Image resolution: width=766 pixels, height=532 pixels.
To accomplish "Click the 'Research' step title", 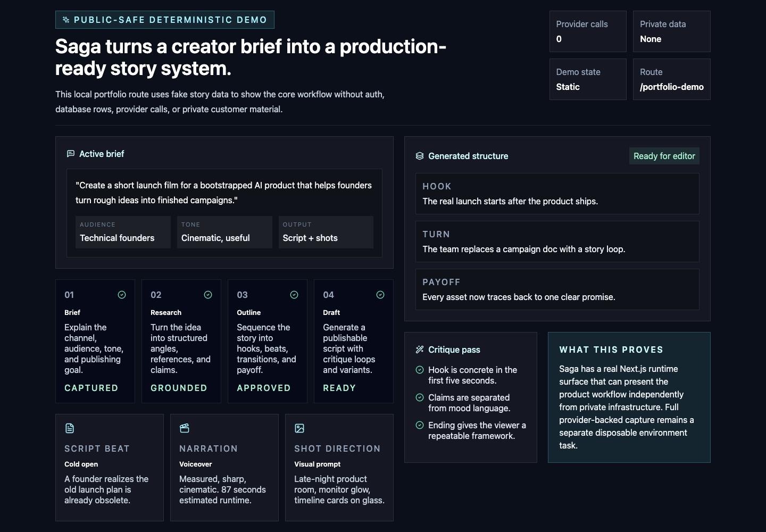I will (x=166, y=312).
